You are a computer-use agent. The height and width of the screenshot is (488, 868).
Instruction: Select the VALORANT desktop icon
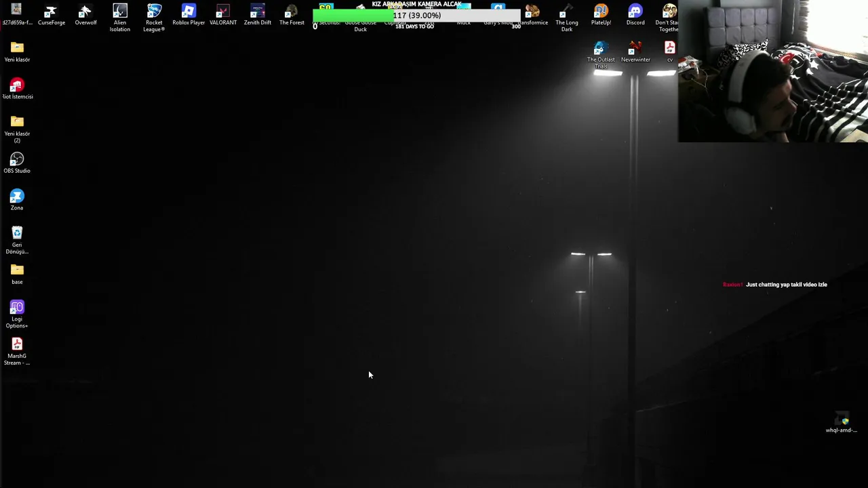point(223,15)
